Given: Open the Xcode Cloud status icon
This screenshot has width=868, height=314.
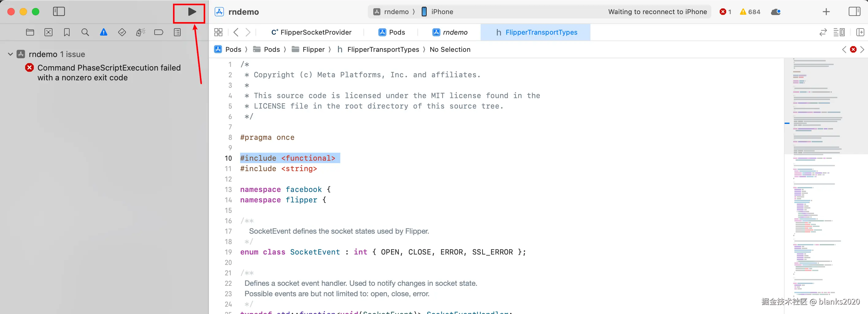Looking at the screenshot, I should [776, 12].
